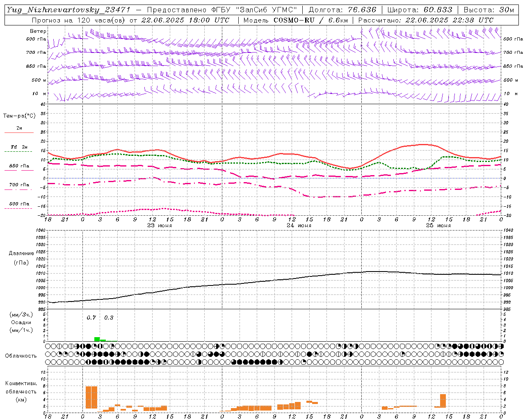The height and width of the screenshot is (420, 525).
Task: Click the station title Yug_Nizhnevartovsky_23471
Action: [68, 10]
